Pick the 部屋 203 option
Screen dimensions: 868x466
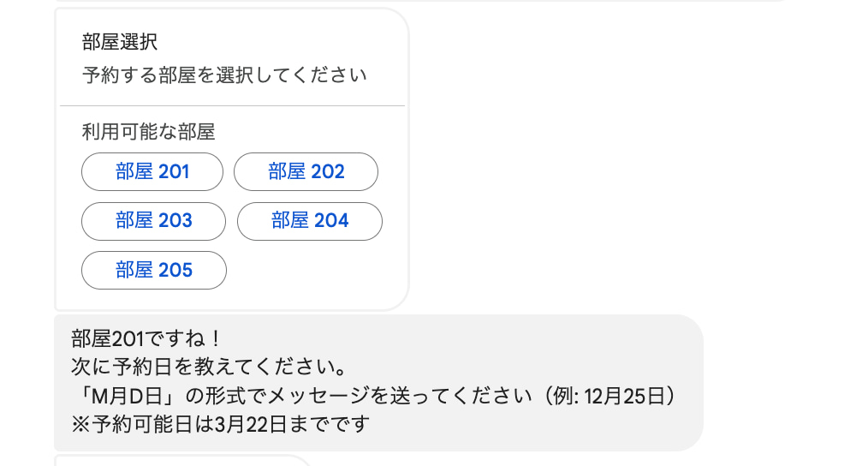[x=153, y=221]
